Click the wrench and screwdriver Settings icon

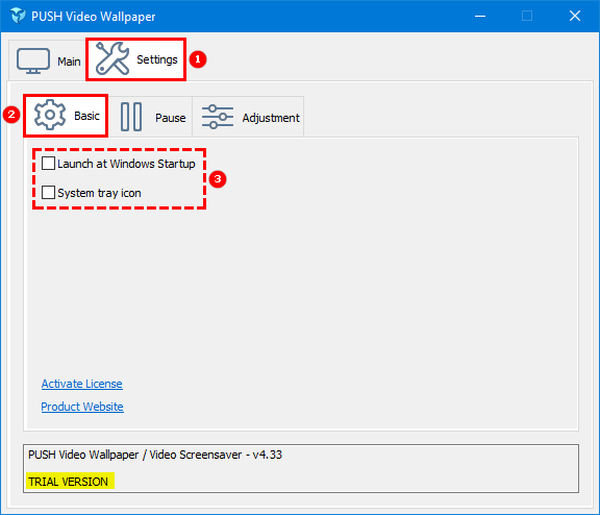point(112,58)
